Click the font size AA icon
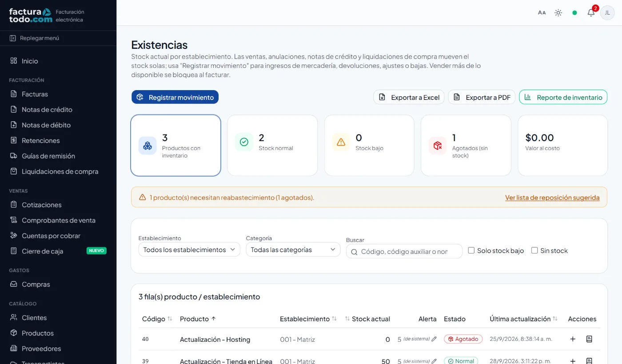This screenshot has width=622, height=364. click(542, 13)
